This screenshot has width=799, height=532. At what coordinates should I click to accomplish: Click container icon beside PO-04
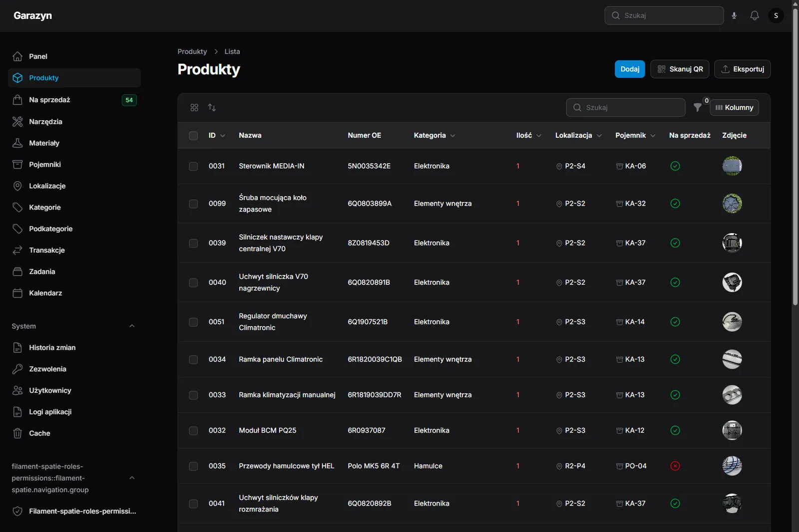point(620,466)
